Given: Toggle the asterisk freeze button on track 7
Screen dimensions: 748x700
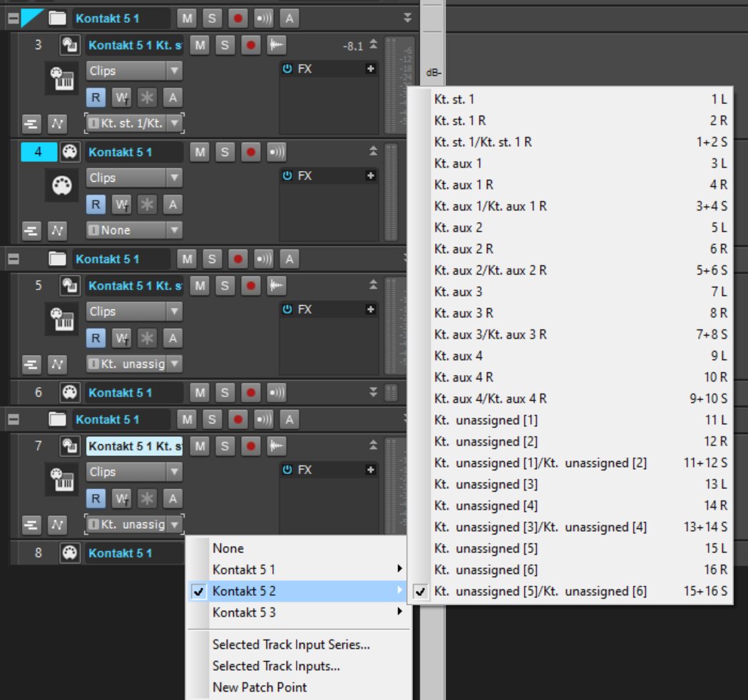Looking at the screenshot, I should pos(147,498).
